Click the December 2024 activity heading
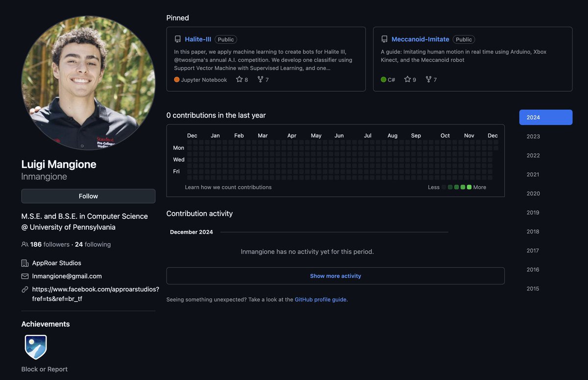This screenshot has width=588, height=380. point(192,232)
